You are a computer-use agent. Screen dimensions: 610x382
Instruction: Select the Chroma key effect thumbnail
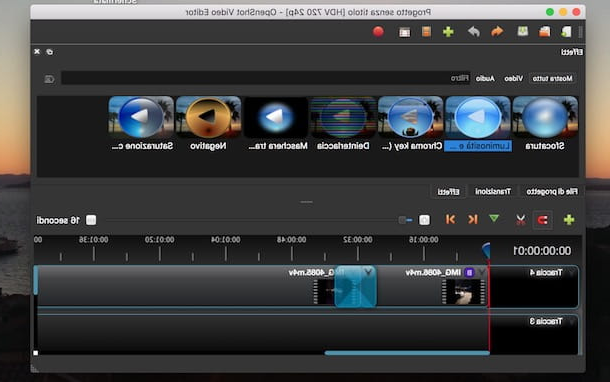(x=410, y=118)
